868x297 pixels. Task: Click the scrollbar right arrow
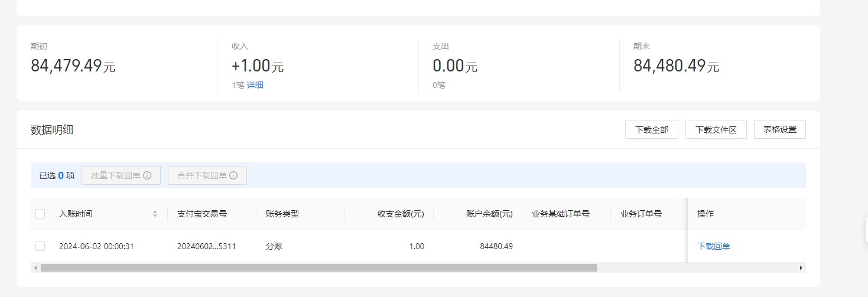[801, 267]
